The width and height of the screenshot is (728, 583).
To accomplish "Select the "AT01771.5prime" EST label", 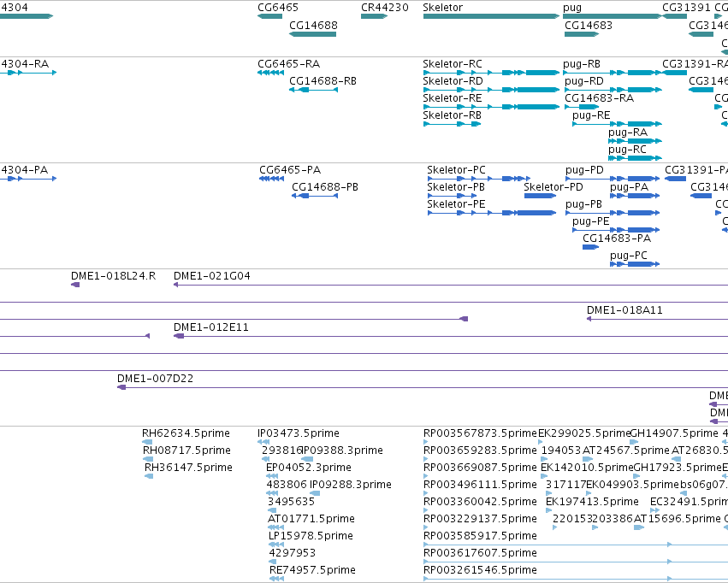I will coord(311,519).
